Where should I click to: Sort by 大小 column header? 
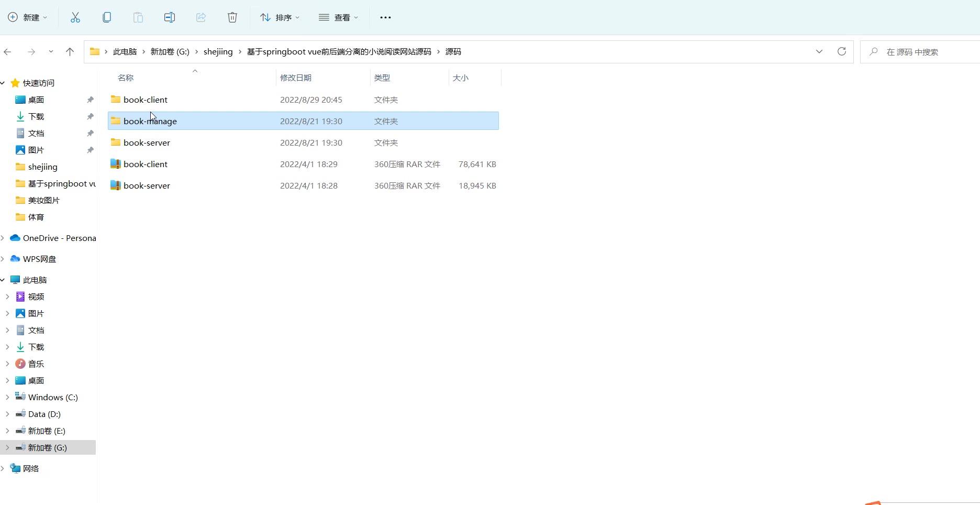[461, 78]
